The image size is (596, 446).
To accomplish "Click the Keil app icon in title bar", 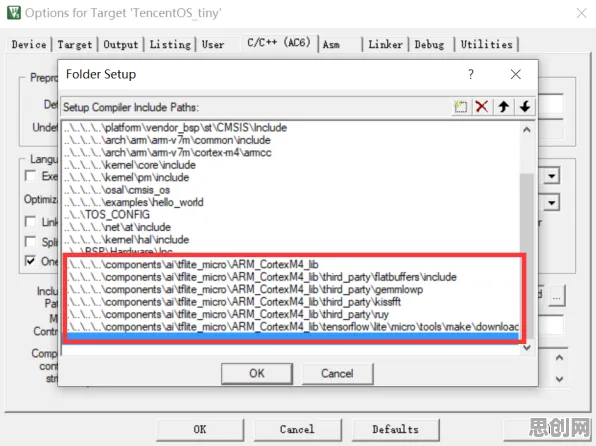I will point(14,13).
